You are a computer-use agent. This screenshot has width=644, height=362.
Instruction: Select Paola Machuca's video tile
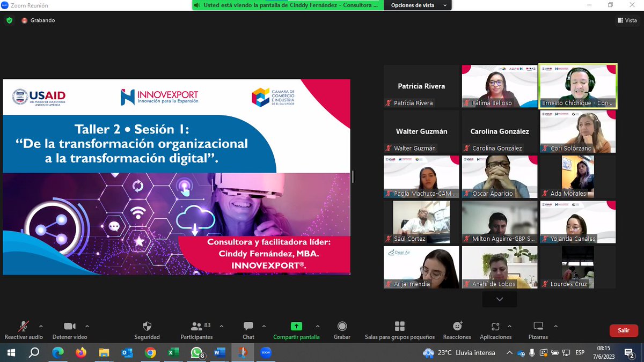tap(421, 177)
